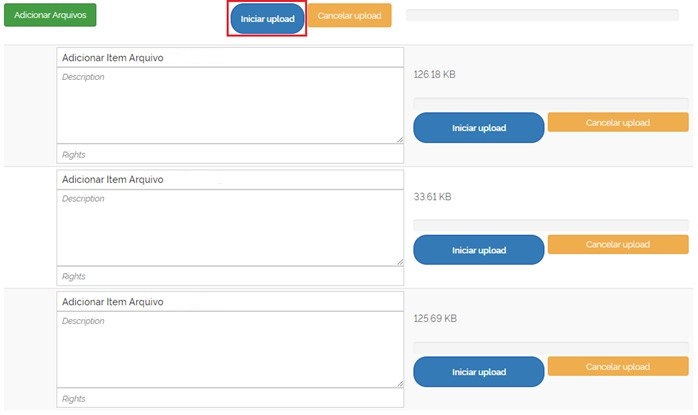The width and height of the screenshot is (698, 415).
Task: Start upload of the 126.18 KB file
Action: click(x=479, y=128)
